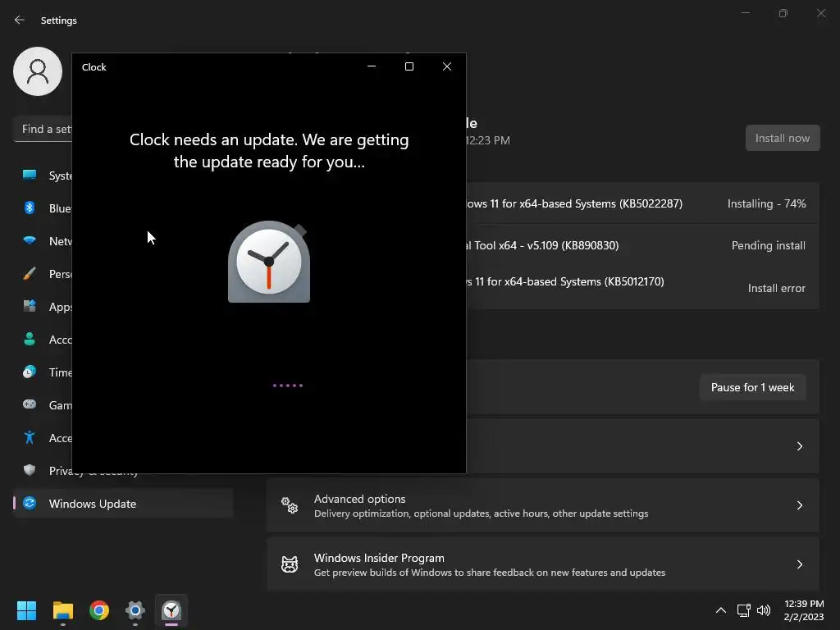Select the Accounts person icon in sidebar
The image size is (840, 630).
[30, 339]
